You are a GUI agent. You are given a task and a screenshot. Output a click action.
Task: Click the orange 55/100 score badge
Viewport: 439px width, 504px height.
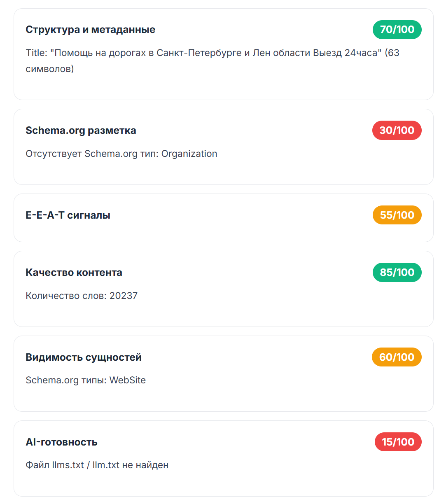pyautogui.click(x=397, y=215)
